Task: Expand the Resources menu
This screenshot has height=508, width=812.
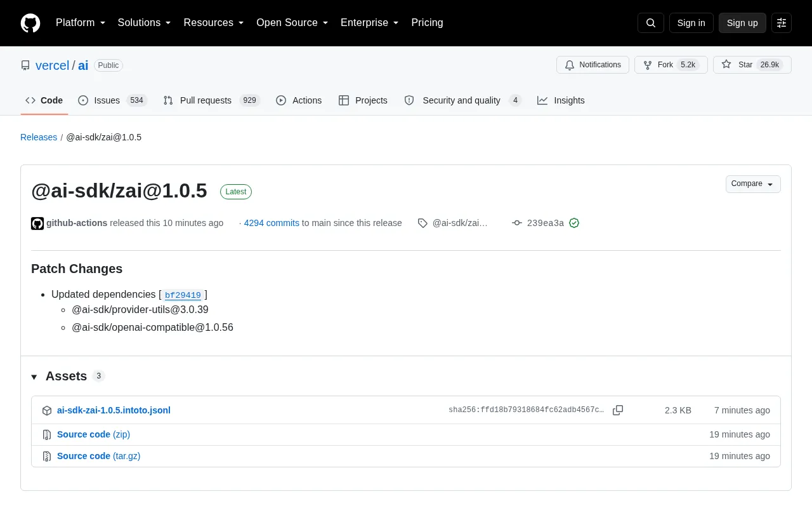Action: tap(214, 23)
